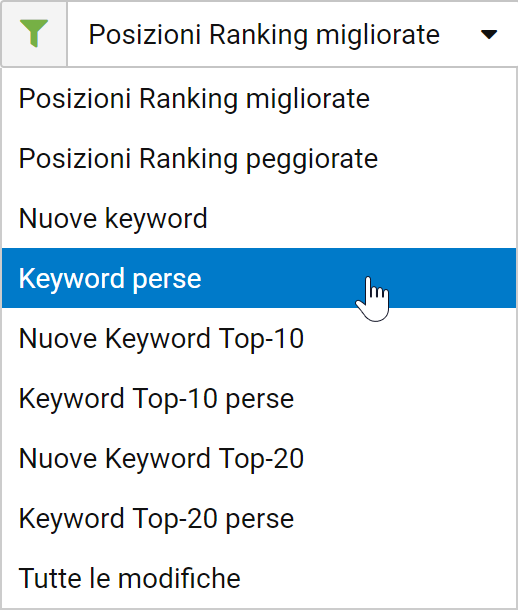Select the Nuove keyword option
This screenshot has width=518, height=610.
(259, 218)
